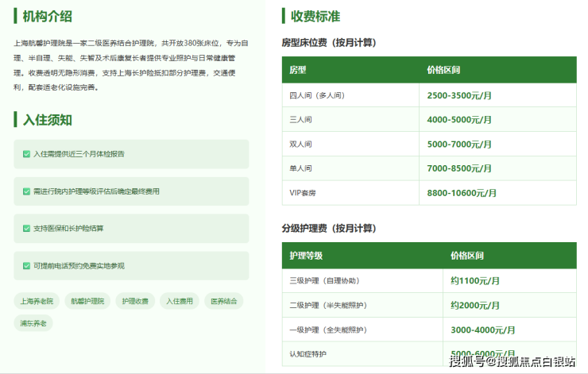The image size is (588, 374).
Task: Select the 入住费用 tag
Action: 180,301
